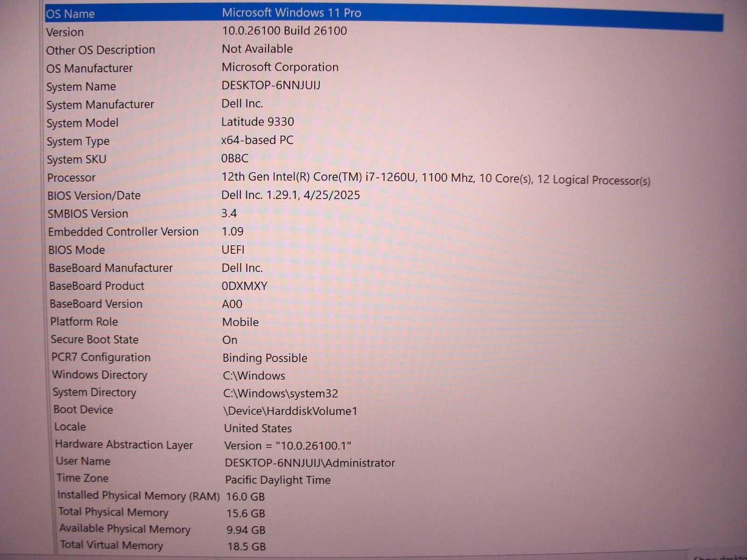Select the OS Manufacturer row
Viewport: 747px width, 560px height.
point(89,68)
